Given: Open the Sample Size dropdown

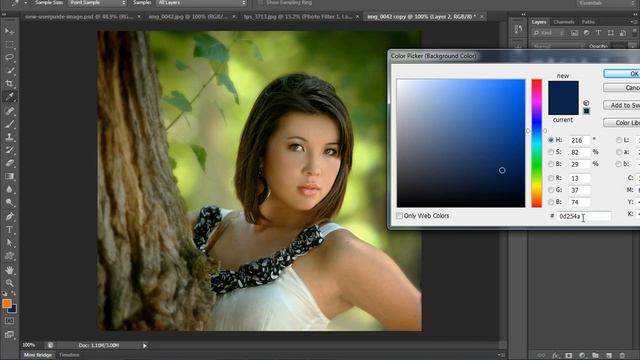Looking at the screenshot, I should [x=97, y=3].
